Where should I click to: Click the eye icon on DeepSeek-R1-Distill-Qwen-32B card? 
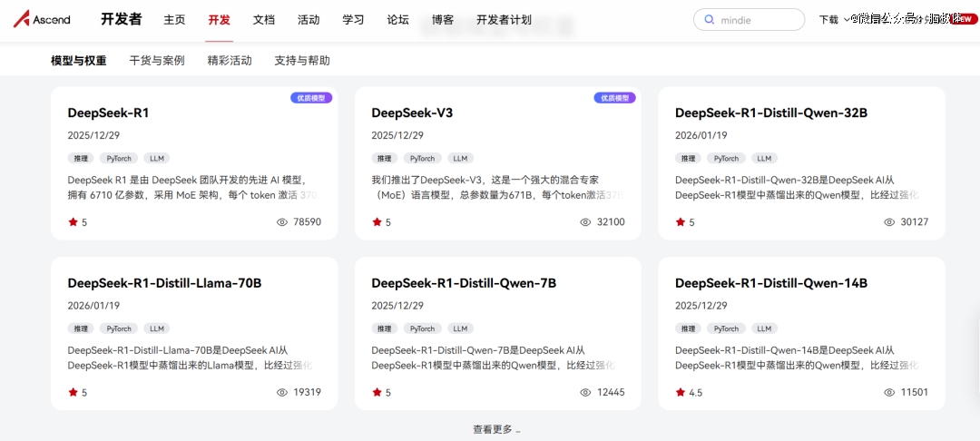coord(889,221)
